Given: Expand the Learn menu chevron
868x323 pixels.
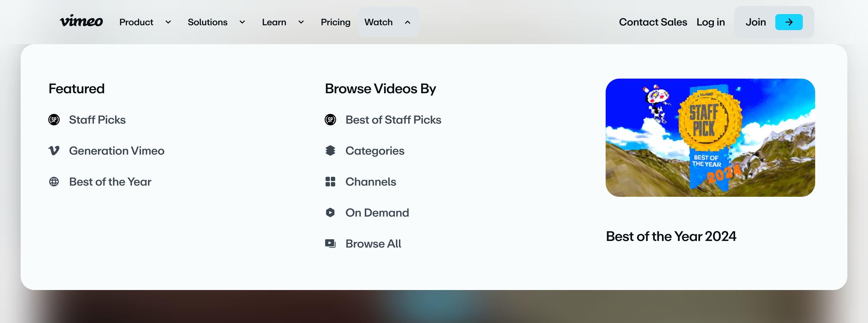Looking at the screenshot, I should click(301, 22).
